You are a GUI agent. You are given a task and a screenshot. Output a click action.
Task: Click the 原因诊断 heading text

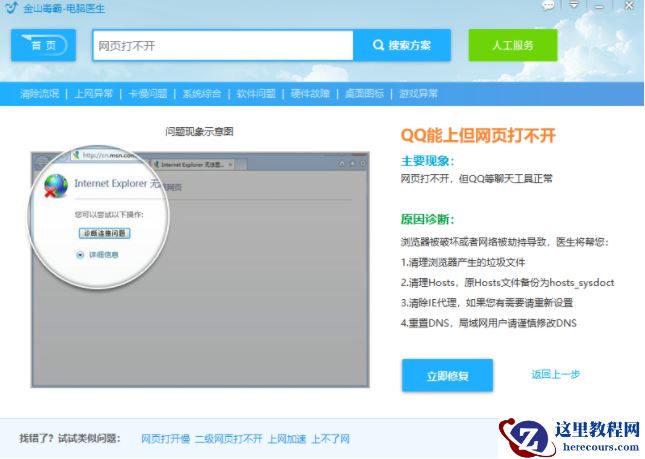click(x=427, y=219)
